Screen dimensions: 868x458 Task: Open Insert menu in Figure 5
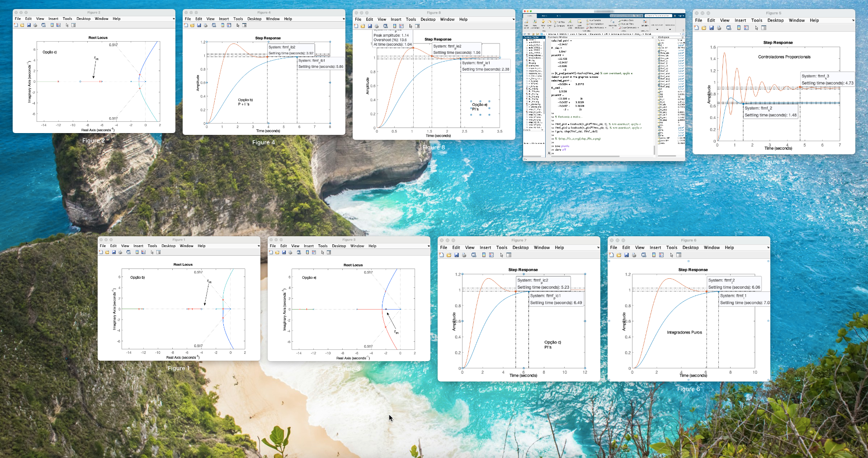click(x=740, y=20)
